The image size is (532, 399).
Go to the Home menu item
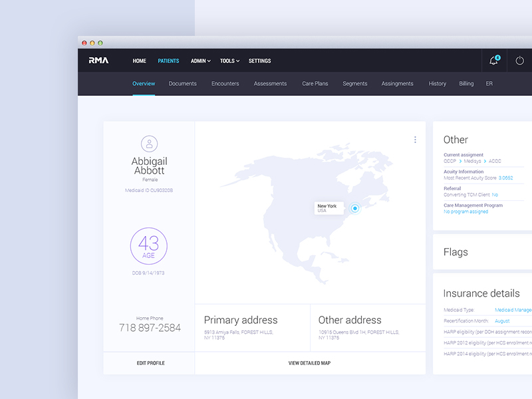(139, 61)
